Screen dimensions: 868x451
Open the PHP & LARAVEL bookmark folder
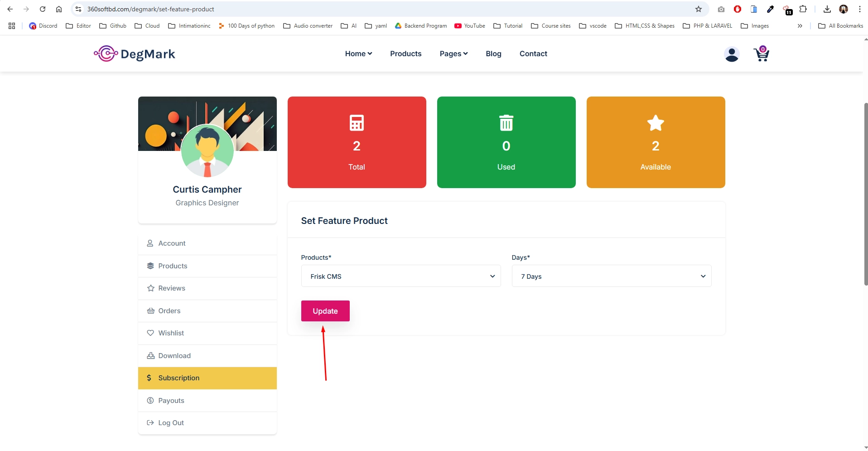(708, 26)
